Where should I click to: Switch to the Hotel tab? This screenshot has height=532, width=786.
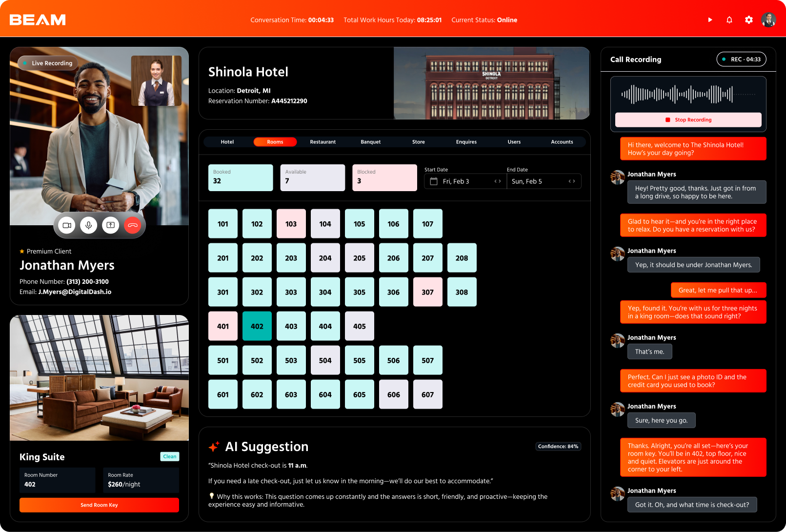tap(227, 142)
